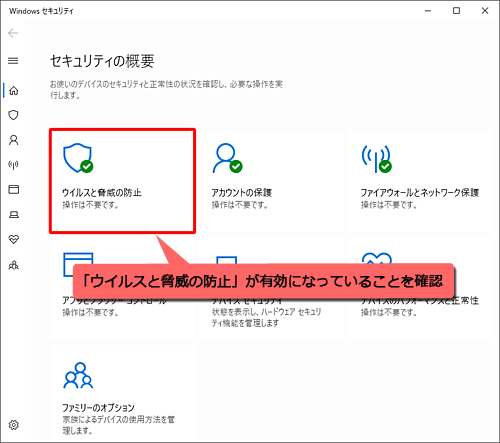Click 家族によるデバイスの使用方法 description text
The width and height of the screenshot is (500, 443).
click(x=118, y=425)
